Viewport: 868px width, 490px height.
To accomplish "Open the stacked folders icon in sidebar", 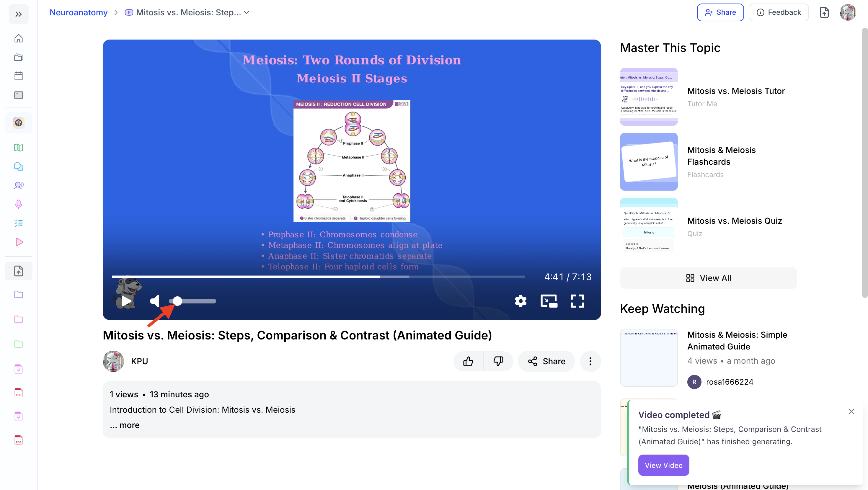I will 19,57.
